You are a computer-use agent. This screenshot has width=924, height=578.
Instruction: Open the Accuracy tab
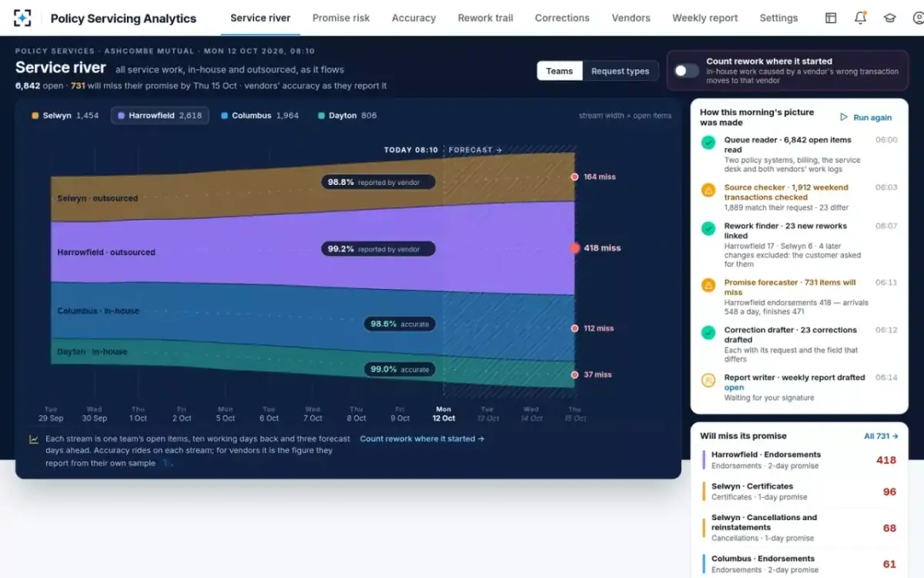coord(413,18)
